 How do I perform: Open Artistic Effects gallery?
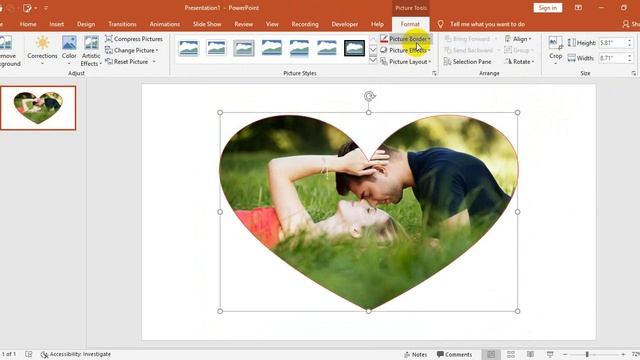click(91, 50)
